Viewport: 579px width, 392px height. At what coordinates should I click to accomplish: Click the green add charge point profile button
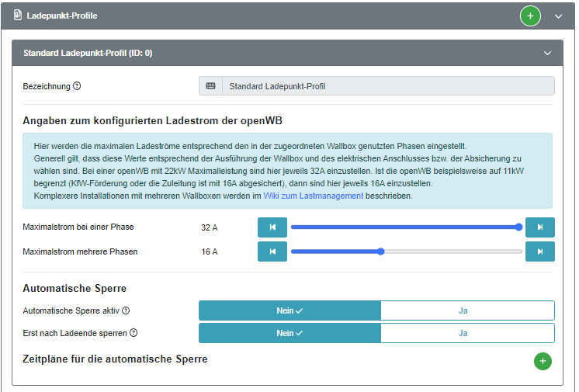[x=530, y=16]
